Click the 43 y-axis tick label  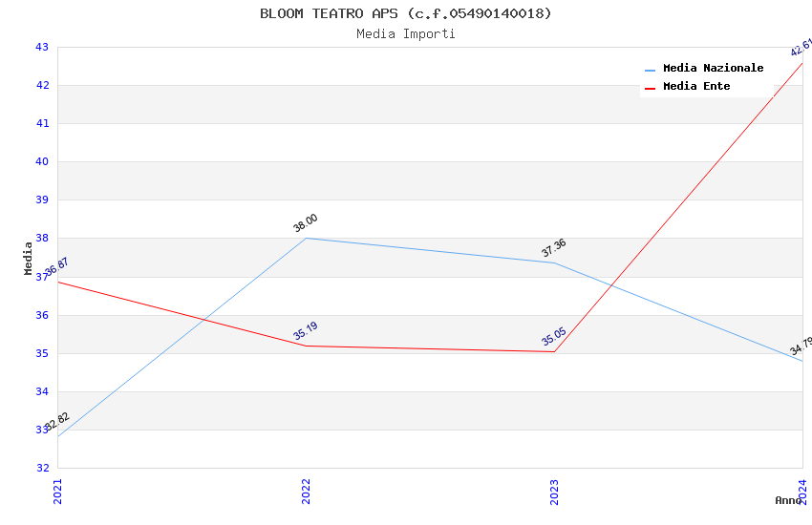[x=41, y=48]
